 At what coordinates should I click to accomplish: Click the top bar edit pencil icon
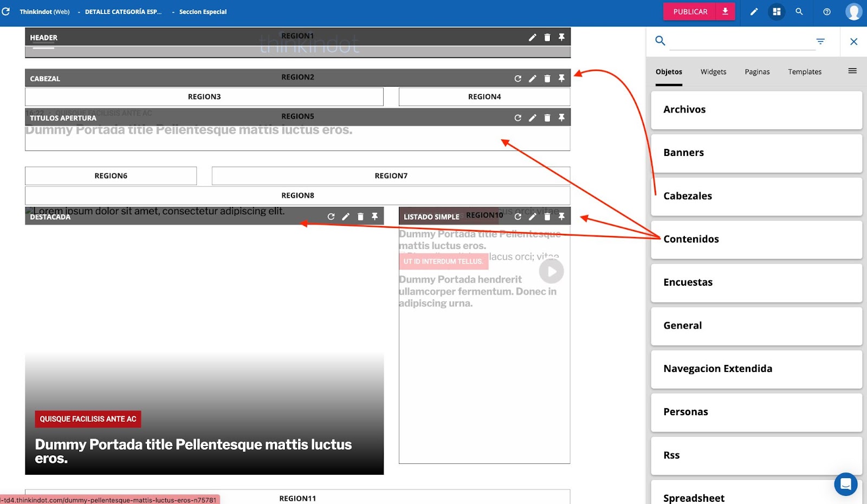[x=754, y=11]
